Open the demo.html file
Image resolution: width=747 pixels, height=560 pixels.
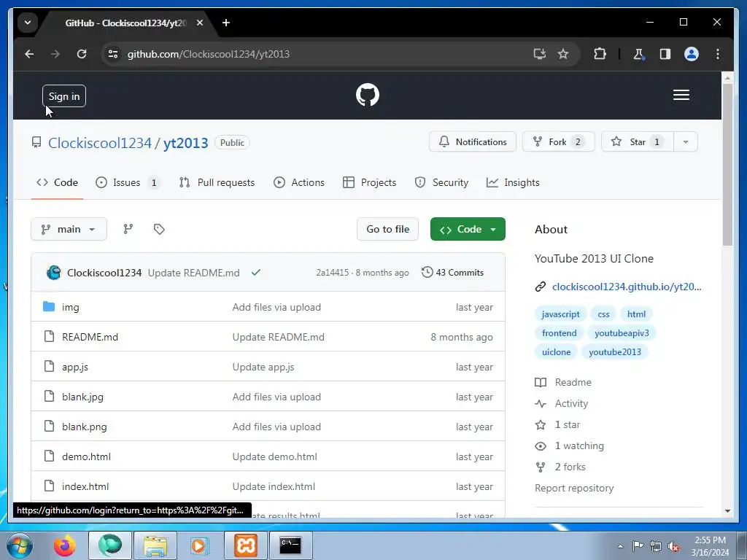click(86, 456)
